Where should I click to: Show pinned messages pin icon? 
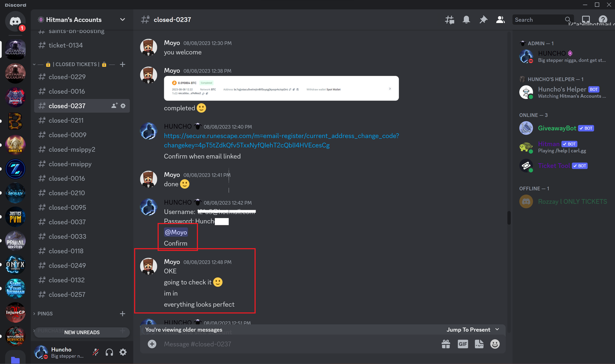[483, 20]
